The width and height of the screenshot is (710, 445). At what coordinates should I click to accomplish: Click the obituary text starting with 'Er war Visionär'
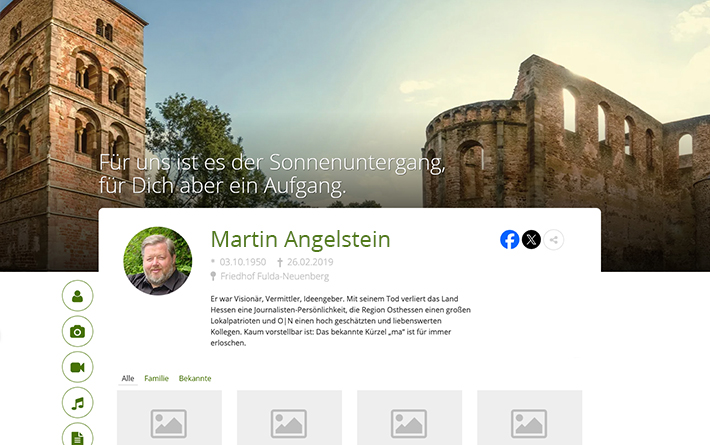(x=340, y=320)
